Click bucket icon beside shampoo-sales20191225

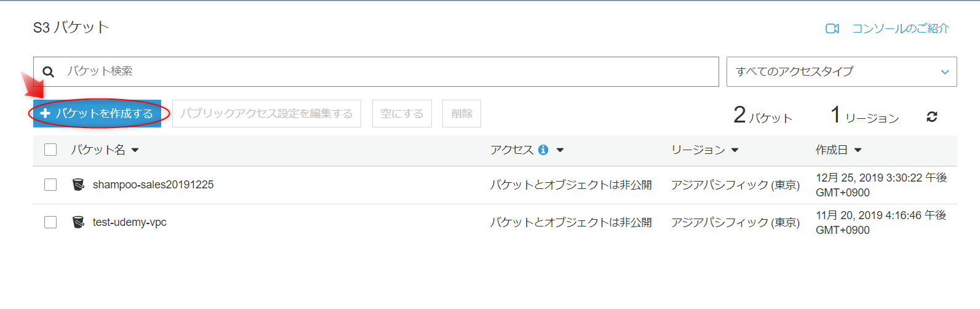point(78,185)
